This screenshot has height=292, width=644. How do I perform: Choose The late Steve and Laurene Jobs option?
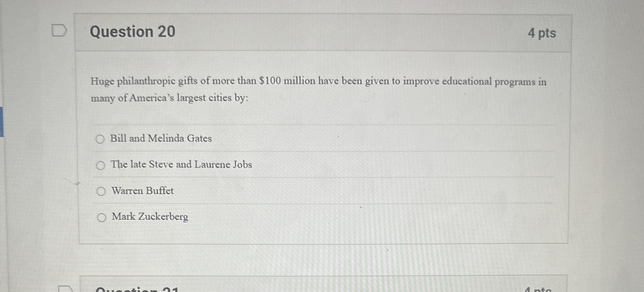[x=101, y=165]
